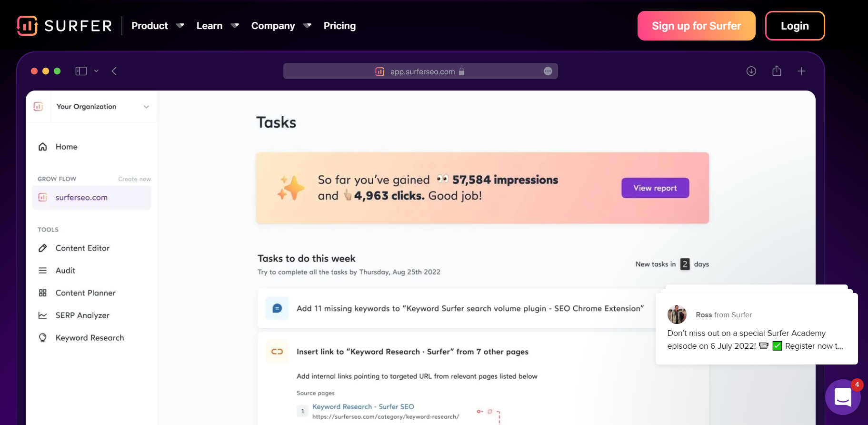The height and width of the screenshot is (425, 868).
Task: Click the SERP Analyzer chart icon
Action: (43, 315)
